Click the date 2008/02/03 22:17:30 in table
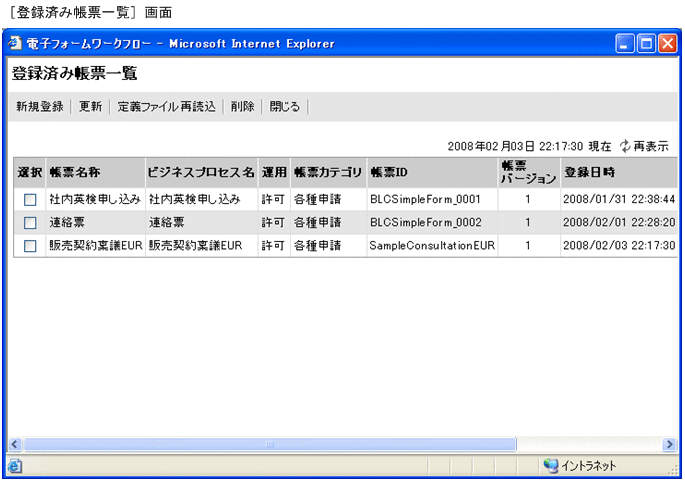The width and height of the screenshot is (685, 483). coord(619,246)
